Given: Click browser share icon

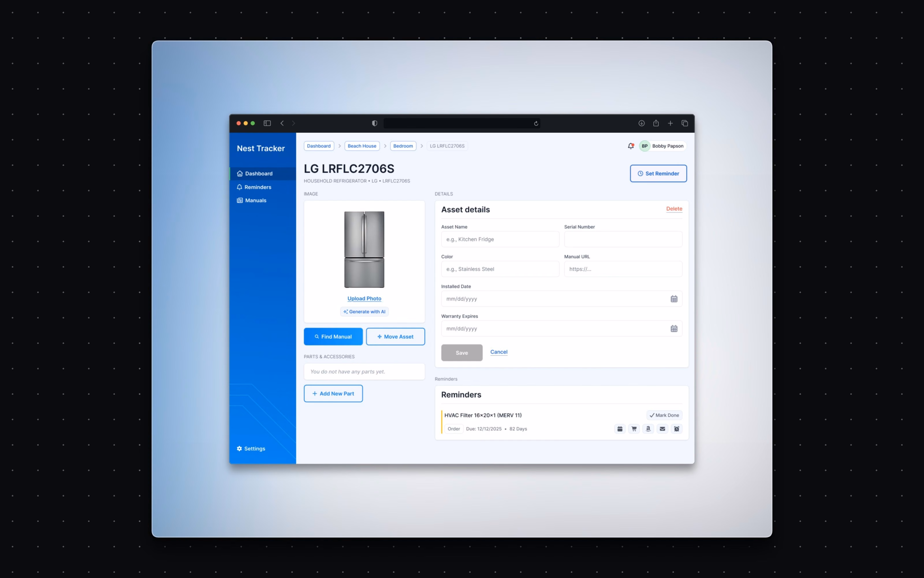Looking at the screenshot, I should (x=656, y=123).
